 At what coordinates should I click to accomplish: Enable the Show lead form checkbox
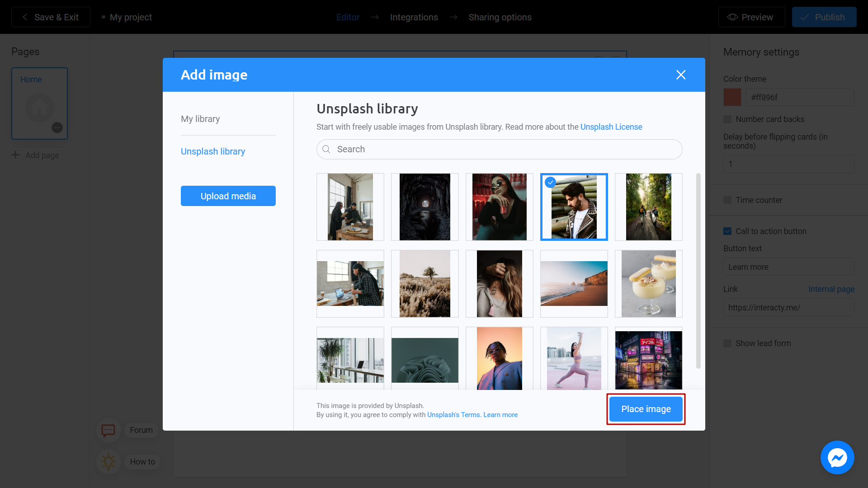coord(727,343)
